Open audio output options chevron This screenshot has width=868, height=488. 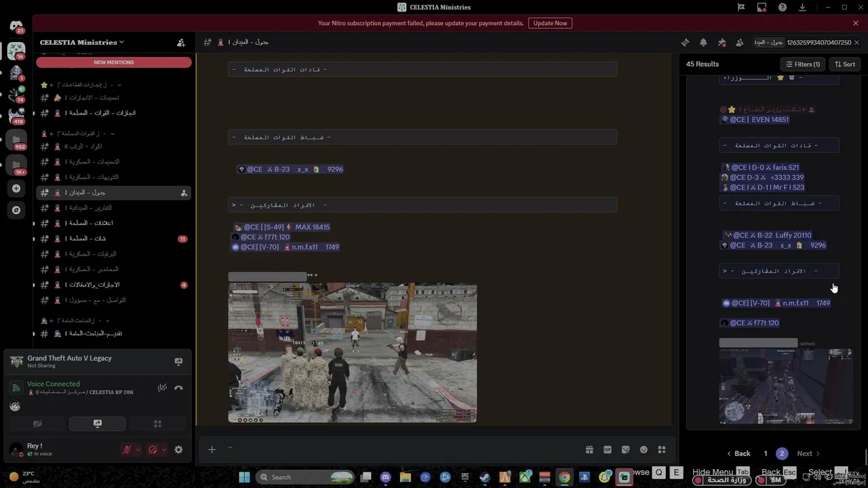[164, 449]
